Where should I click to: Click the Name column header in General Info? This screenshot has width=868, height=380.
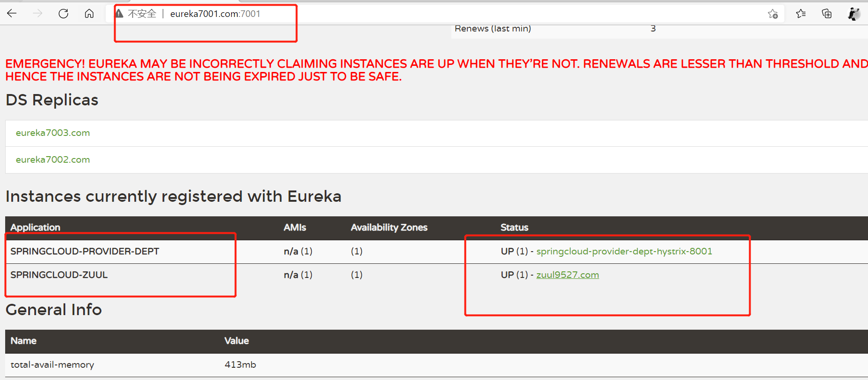coord(23,341)
